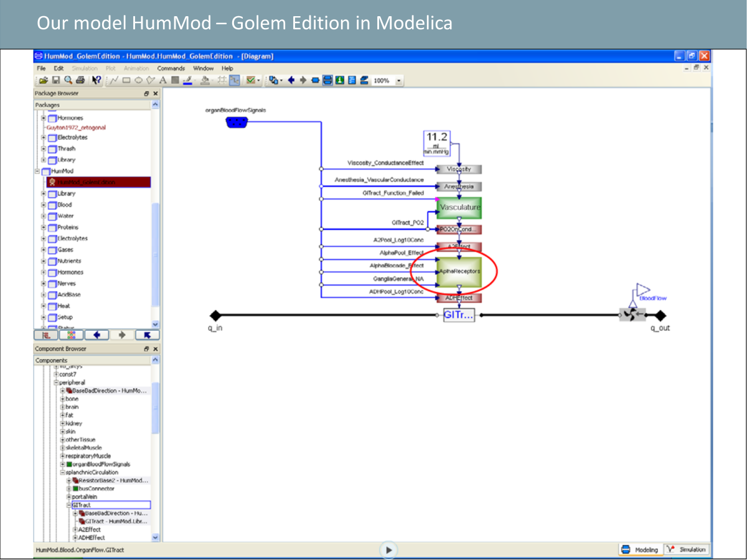The image size is (747, 560).
Task: Click the Vasculature block in diagram
Action: point(459,207)
